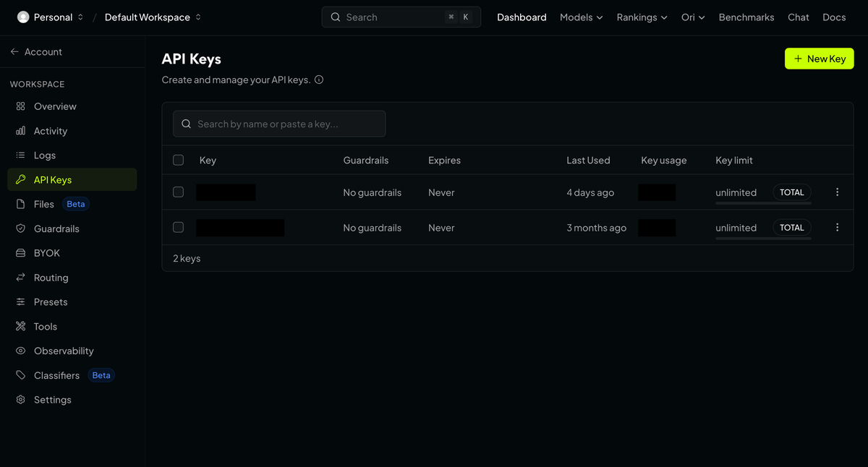Click the Activity bar chart icon
The image size is (868, 467).
tap(20, 131)
